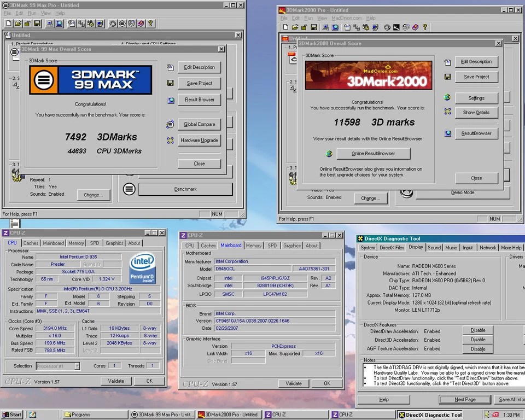Click the 3DMark 99 Max logo emblem
This screenshot has width=525, height=420.
44,79
